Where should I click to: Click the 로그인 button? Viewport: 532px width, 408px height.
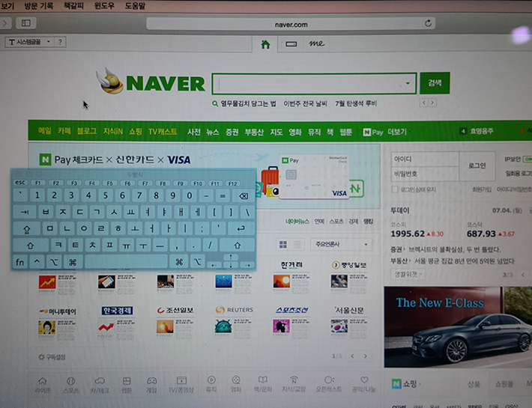tap(477, 165)
